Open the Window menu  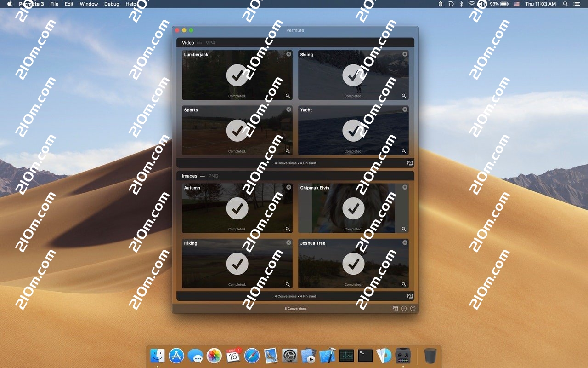[89, 4]
